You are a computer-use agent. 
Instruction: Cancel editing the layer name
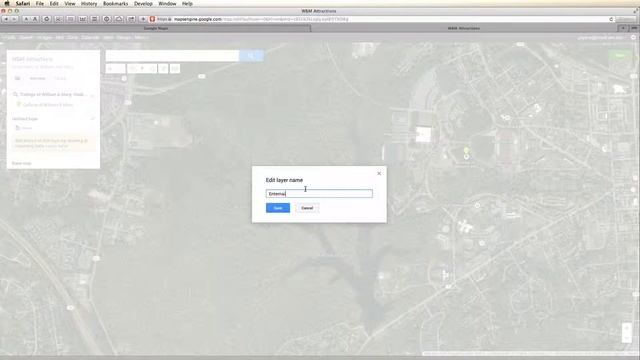[x=307, y=208]
